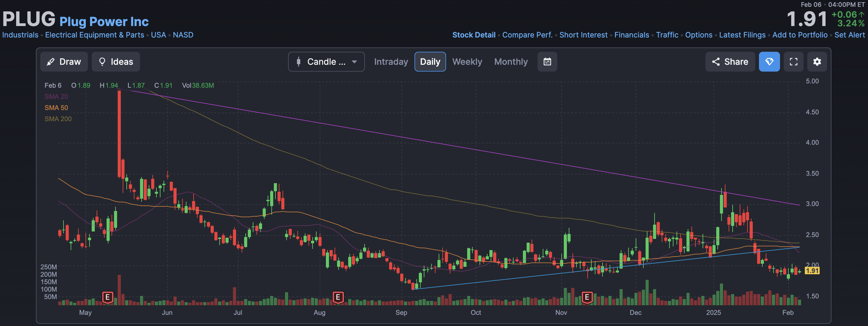Share the chart
868x326 pixels.
point(730,62)
